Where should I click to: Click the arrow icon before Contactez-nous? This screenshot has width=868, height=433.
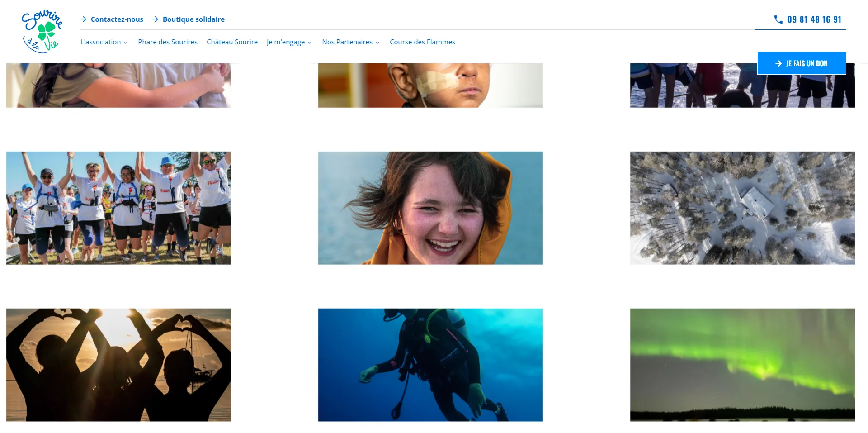[x=84, y=19]
